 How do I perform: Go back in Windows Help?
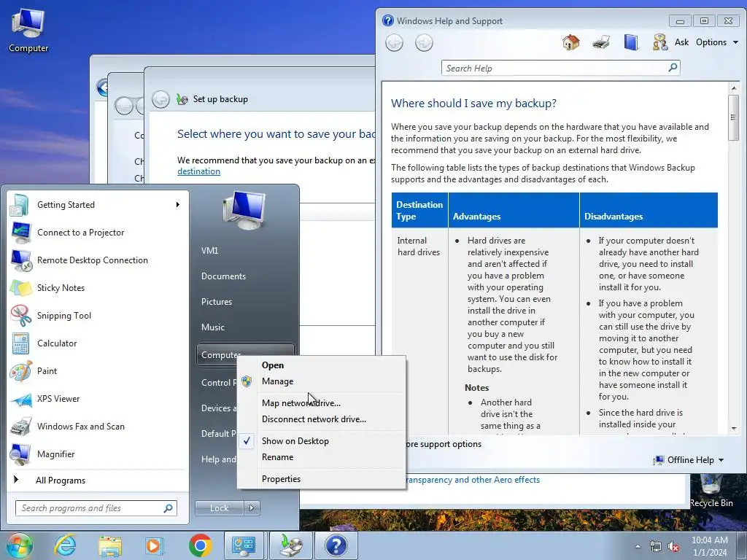(394, 43)
